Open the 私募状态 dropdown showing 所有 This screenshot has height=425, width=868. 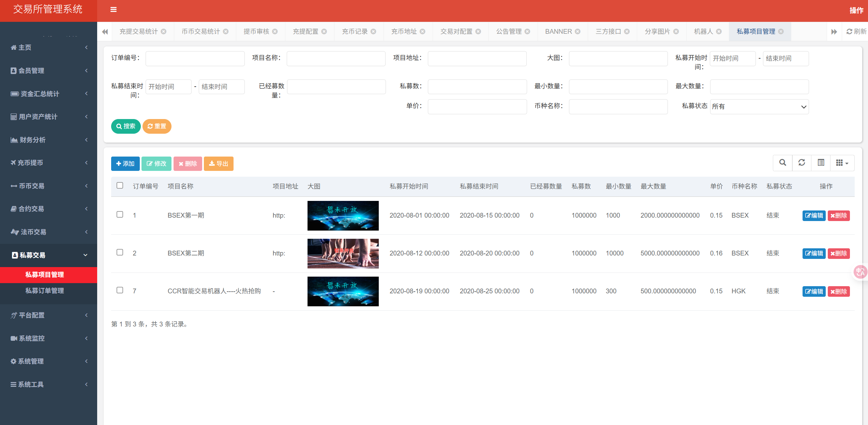(x=759, y=107)
